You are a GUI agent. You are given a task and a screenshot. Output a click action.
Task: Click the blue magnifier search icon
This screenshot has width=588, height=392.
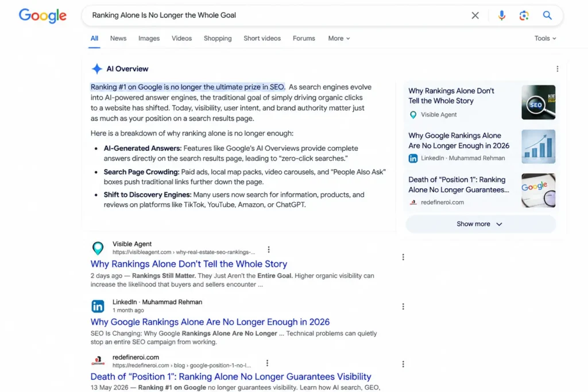tap(547, 15)
